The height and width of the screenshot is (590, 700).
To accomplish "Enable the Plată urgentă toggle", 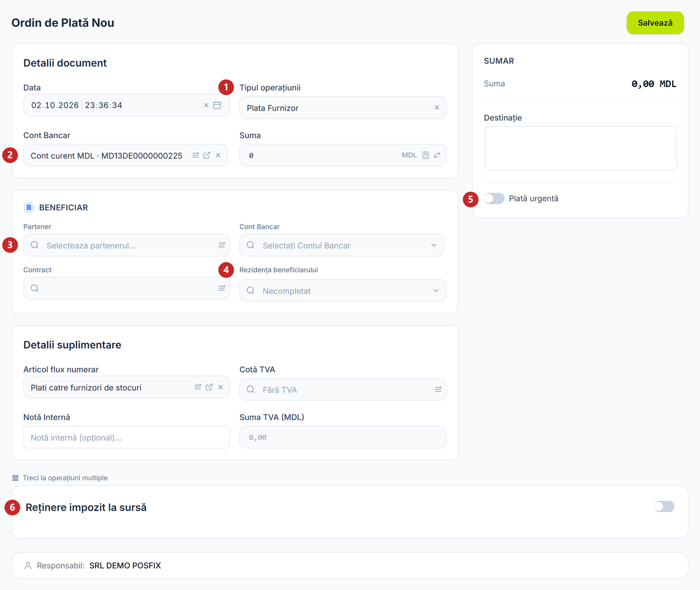I will [x=494, y=198].
